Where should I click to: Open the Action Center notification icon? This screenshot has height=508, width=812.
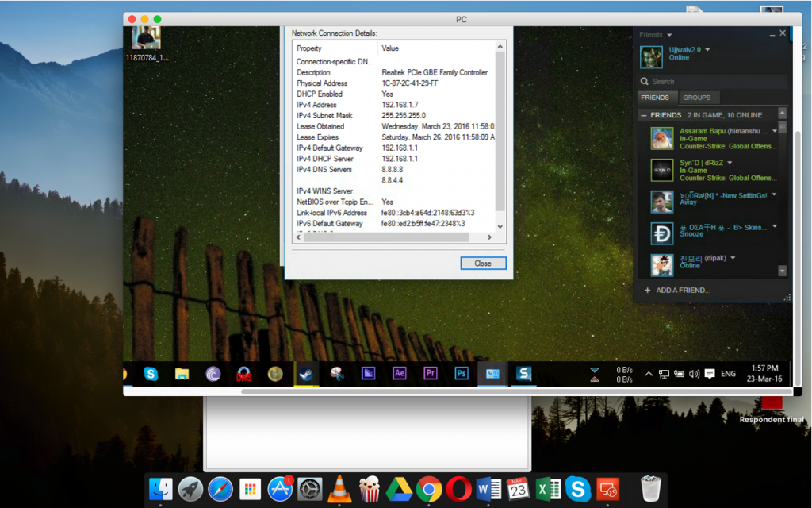click(x=710, y=374)
